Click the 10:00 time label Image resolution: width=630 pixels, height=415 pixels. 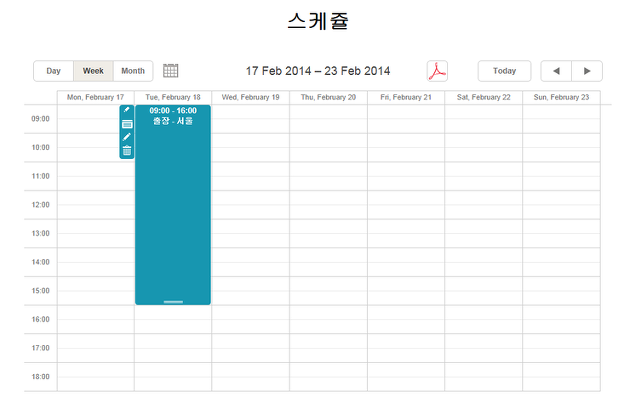coord(41,147)
